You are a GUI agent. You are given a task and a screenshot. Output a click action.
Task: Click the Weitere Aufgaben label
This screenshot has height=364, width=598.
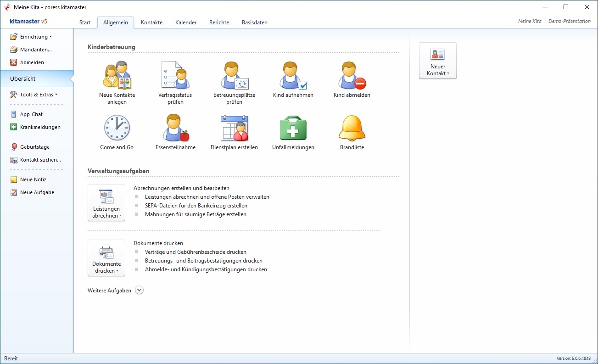coord(109,291)
